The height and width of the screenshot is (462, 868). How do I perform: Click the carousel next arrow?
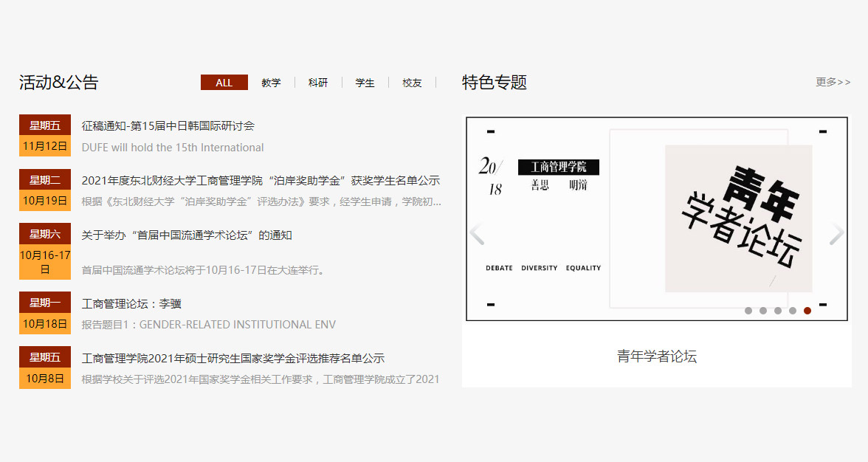pos(836,234)
